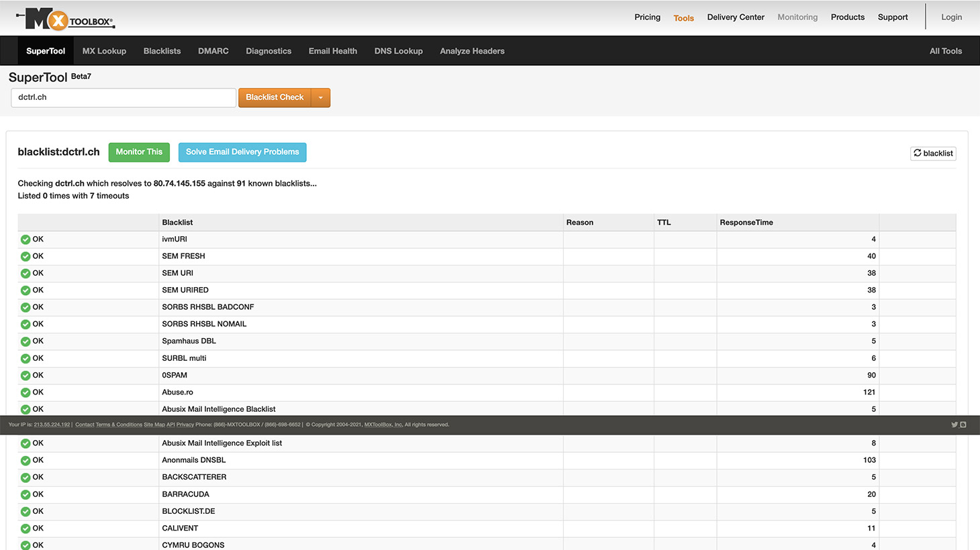Click the Blacklist Check button

click(275, 98)
